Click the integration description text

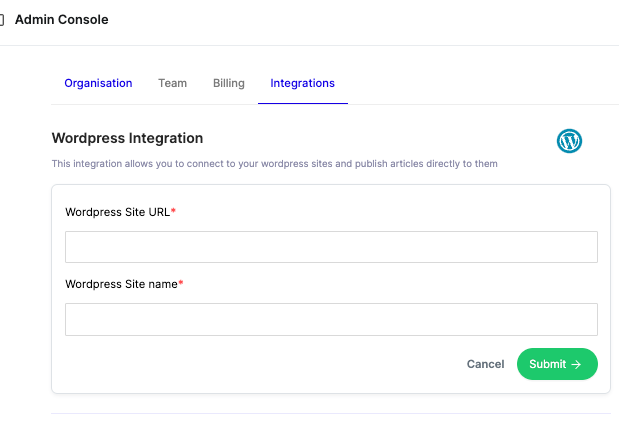274,163
